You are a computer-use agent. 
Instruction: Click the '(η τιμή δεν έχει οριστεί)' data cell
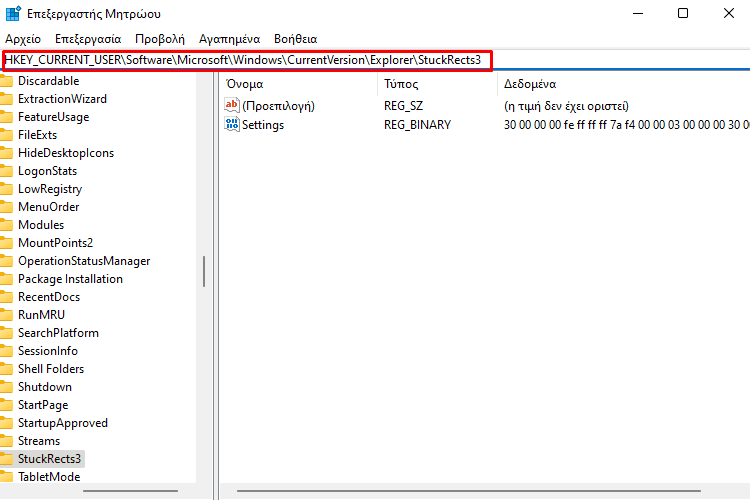[x=566, y=106]
